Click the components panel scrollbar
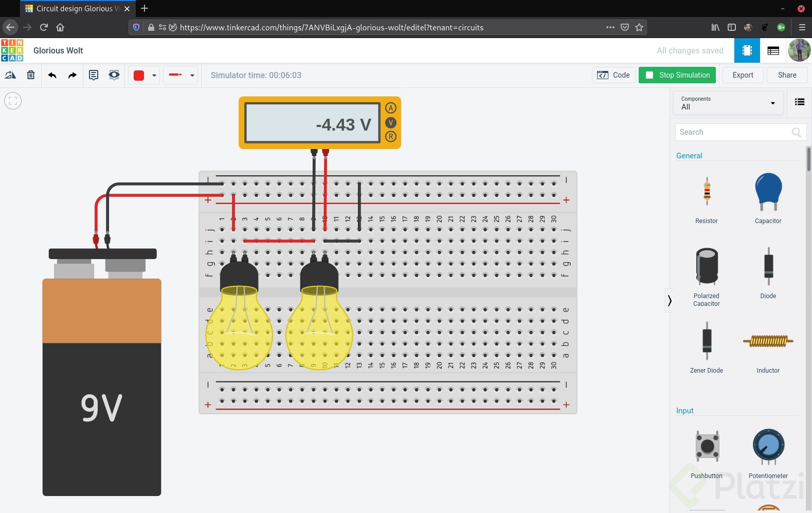Screen dimensions: 812x513 [809, 159]
